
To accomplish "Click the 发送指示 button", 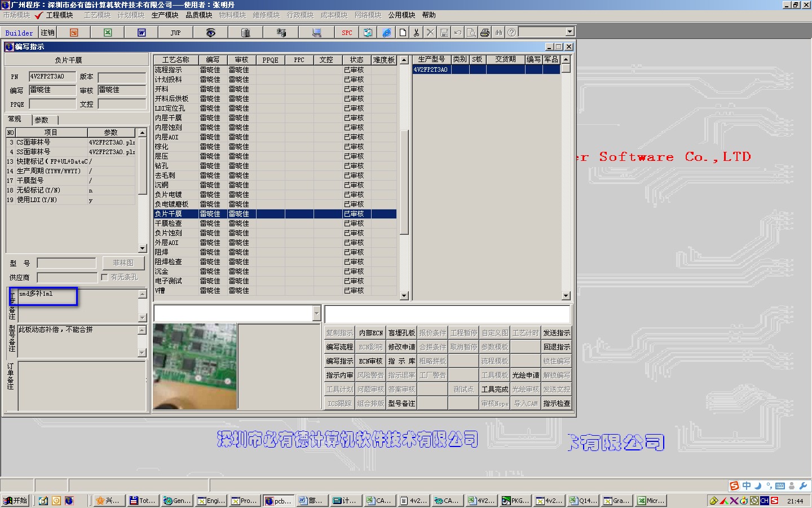I will click(x=557, y=333).
